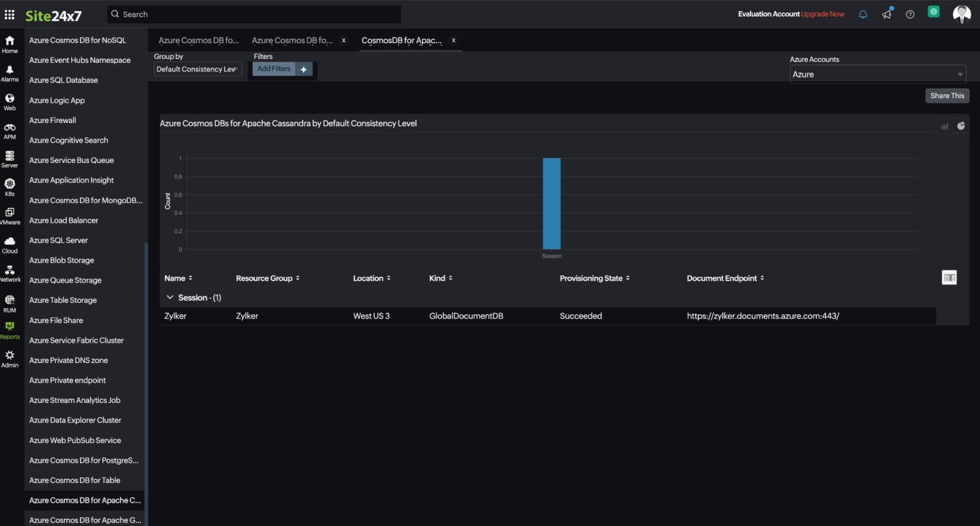Open Server section in left navigation
980x526 pixels.
[x=10, y=159]
